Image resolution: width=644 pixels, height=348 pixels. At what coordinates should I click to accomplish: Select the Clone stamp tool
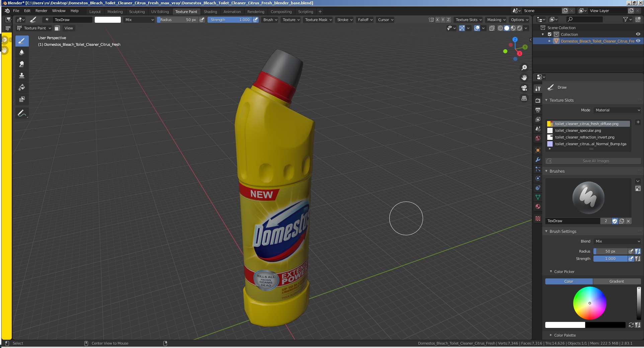22,76
